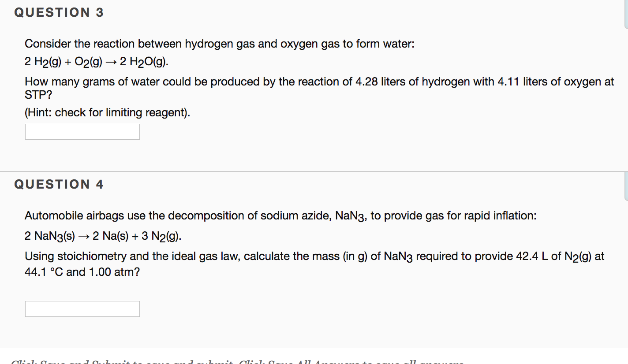Select the QUESTION 3 heading
Screen dimensions: 628x364
pos(59,12)
